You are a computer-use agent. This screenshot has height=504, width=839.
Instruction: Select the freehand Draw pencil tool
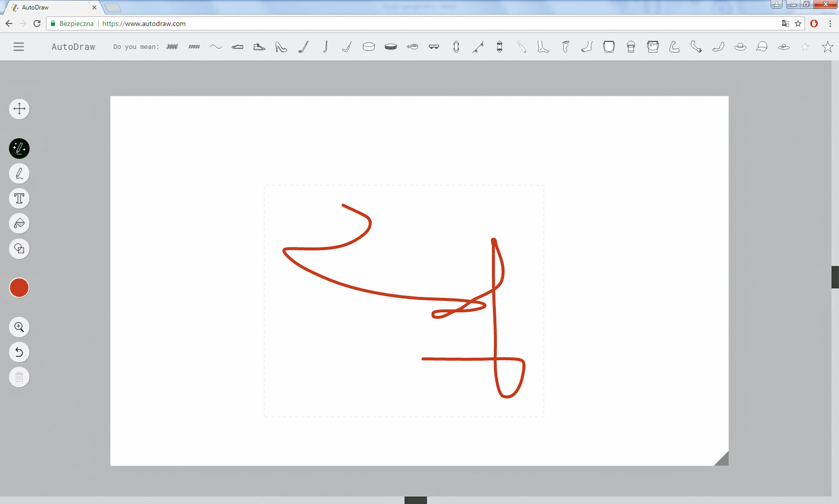[x=19, y=174]
